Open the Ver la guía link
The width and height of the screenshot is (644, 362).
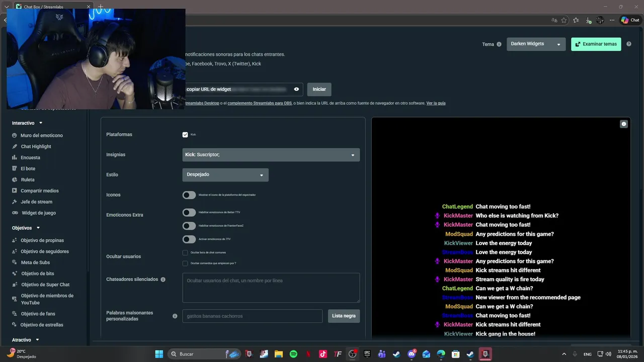click(x=436, y=103)
